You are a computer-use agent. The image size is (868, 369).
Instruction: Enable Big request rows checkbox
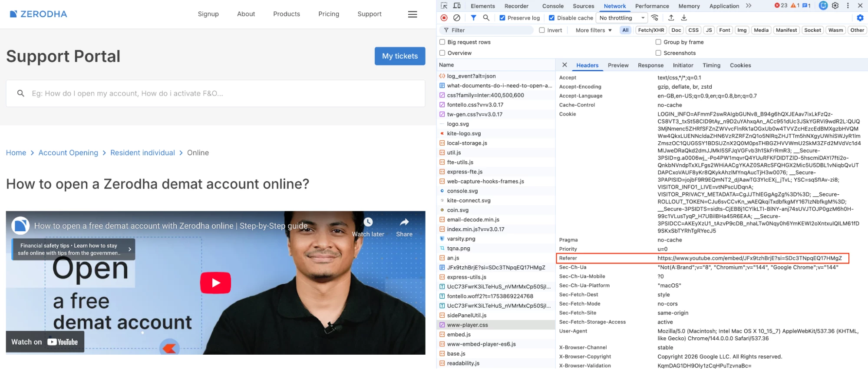click(442, 42)
